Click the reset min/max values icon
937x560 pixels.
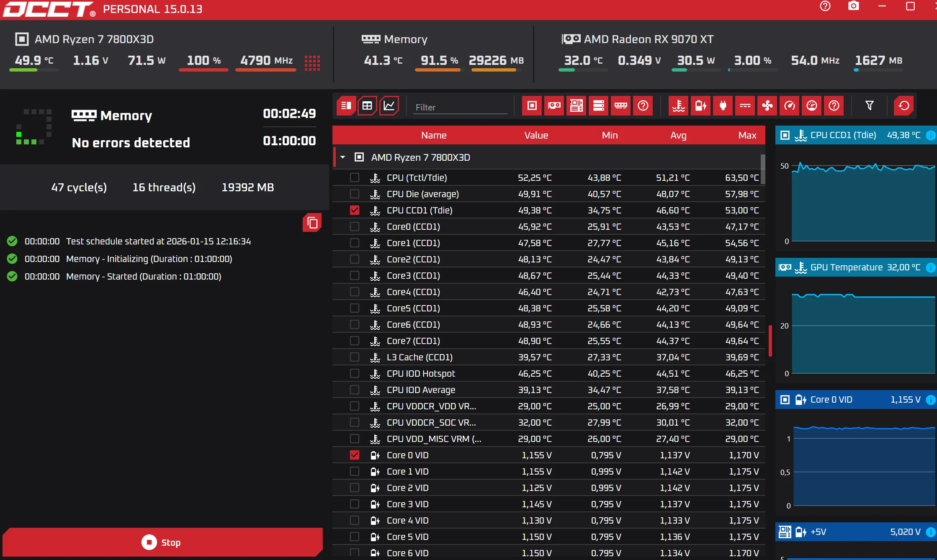click(x=904, y=105)
